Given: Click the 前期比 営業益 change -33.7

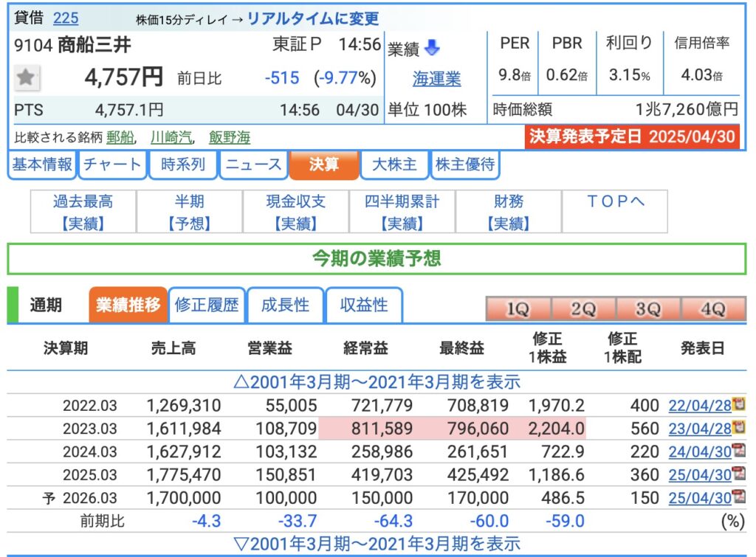Looking at the screenshot, I should (298, 522).
